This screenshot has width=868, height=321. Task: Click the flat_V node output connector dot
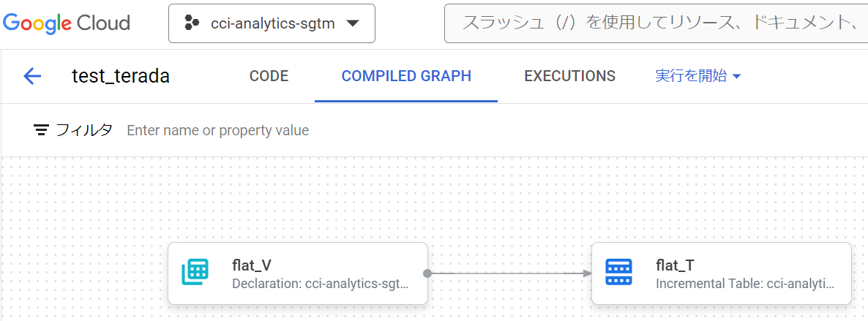click(427, 273)
